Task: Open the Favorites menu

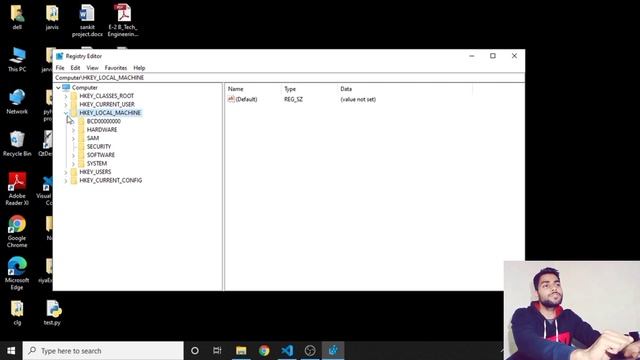Action: [116, 68]
